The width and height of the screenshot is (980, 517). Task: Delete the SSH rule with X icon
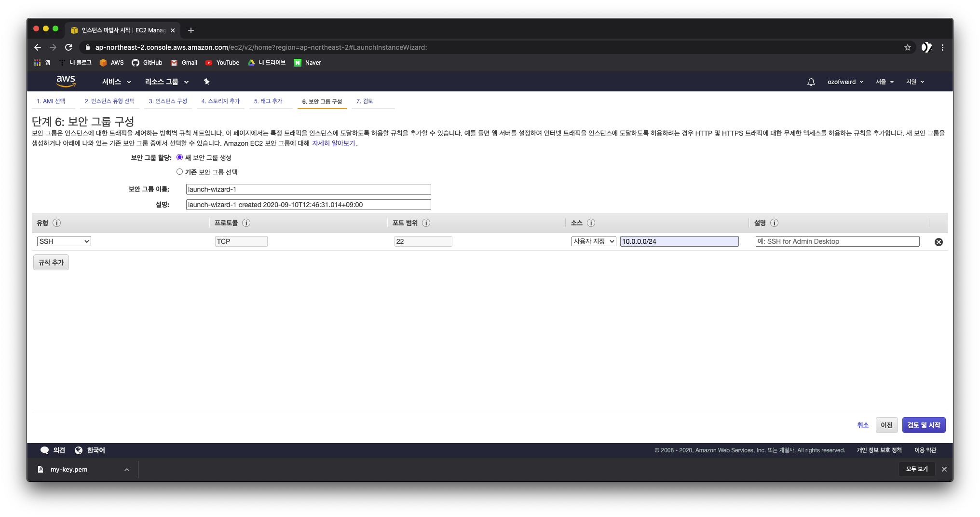coord(939,242)
